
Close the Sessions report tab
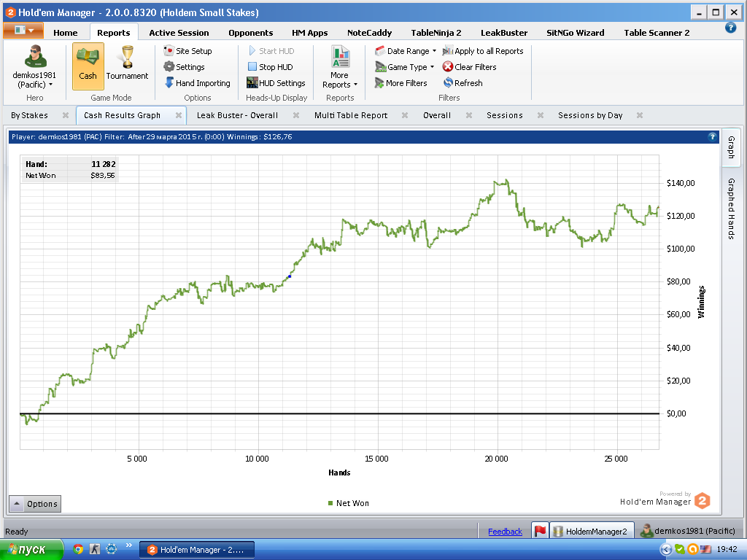(541, 115)
